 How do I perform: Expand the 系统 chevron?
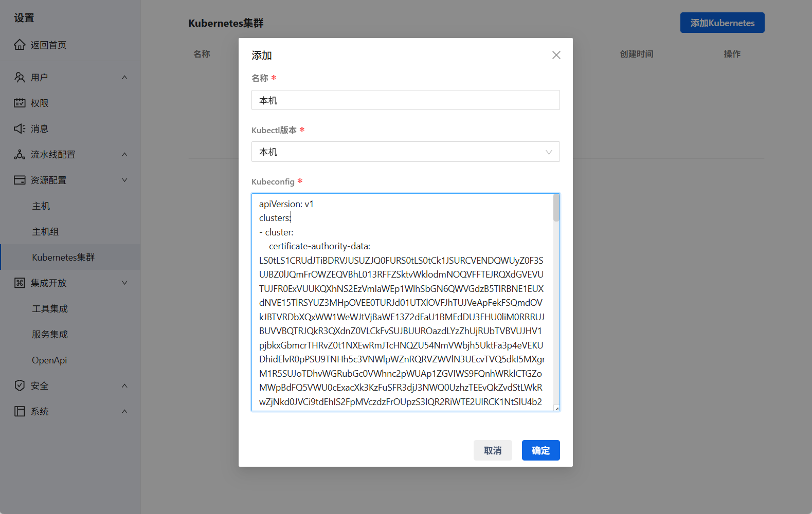(124, 411)
